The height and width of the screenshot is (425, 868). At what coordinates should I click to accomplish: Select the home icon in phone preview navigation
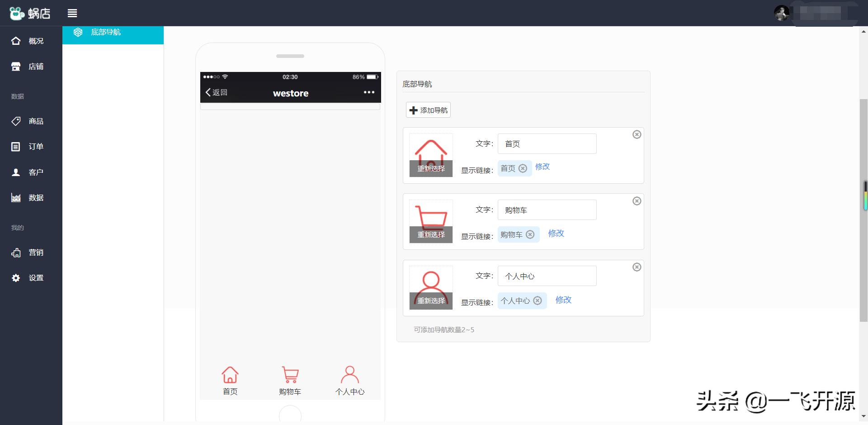pos(230,374)
